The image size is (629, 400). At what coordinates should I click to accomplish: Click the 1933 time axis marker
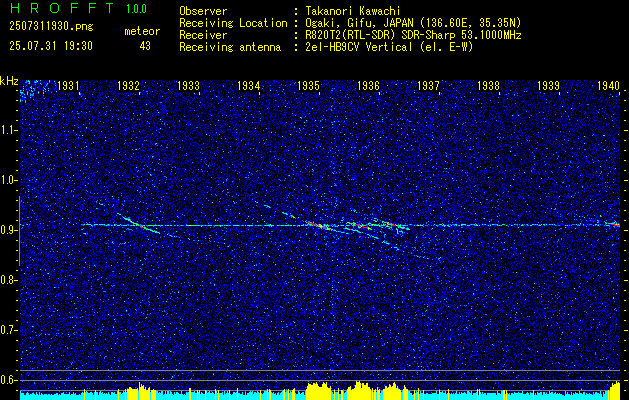click(x=188, y=85)
